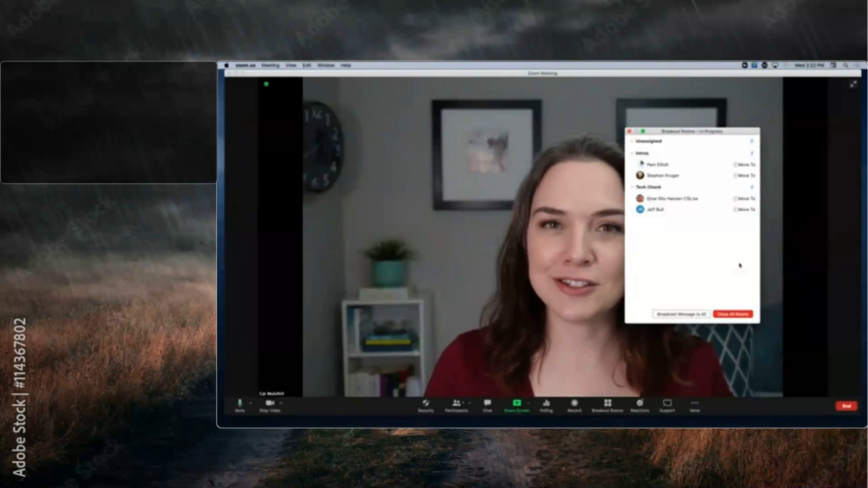Click the red Close All Rooms button
The width and height of the screenshot is (868, 488).
(733, 314)
